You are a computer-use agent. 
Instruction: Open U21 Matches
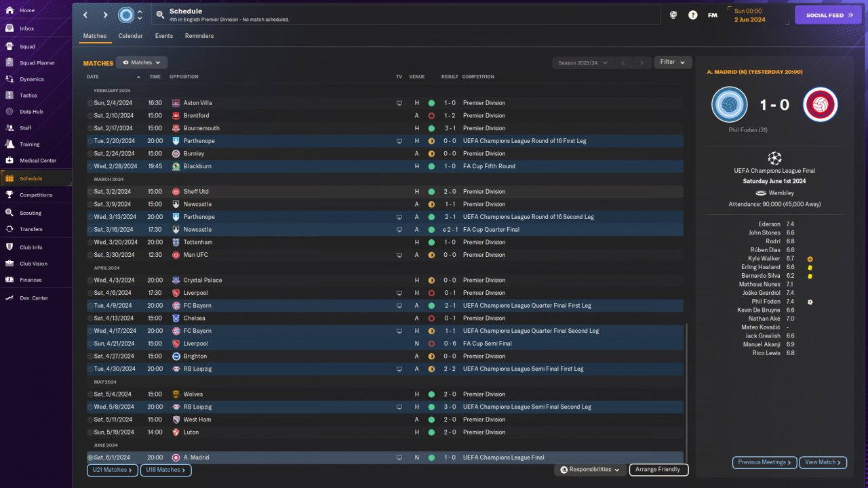tap(113, 470)
